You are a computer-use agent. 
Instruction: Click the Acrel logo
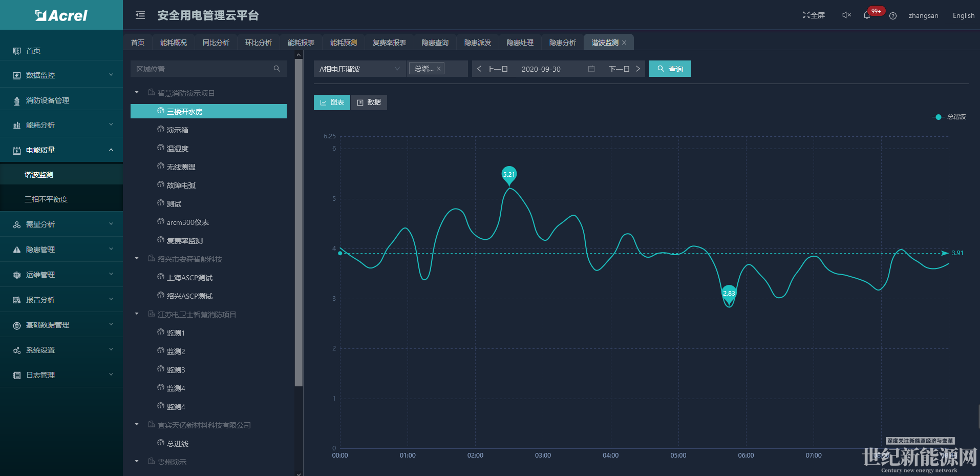[61, 15]
